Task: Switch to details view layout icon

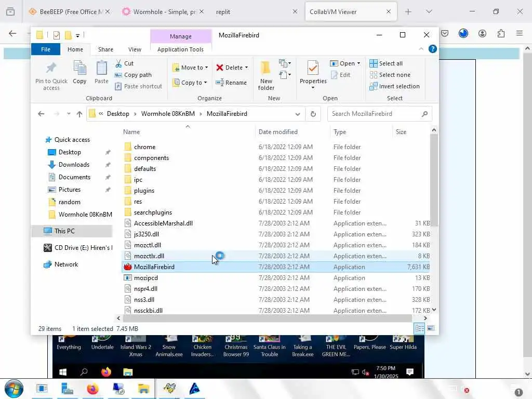Action: tap(419, 328)
